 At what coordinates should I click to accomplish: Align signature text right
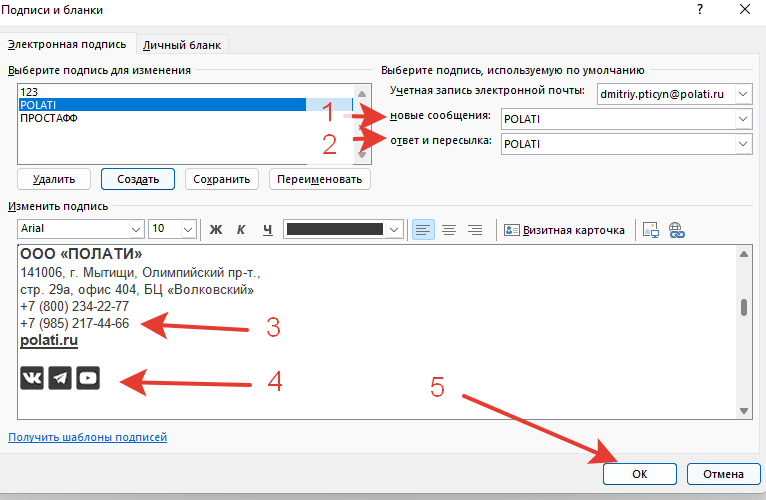475,230
